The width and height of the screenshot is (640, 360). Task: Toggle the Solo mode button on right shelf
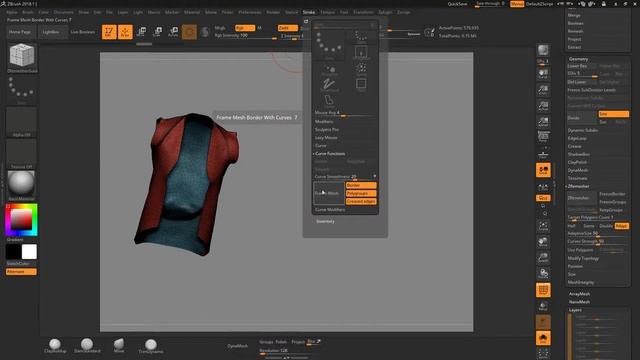[543, 338]
